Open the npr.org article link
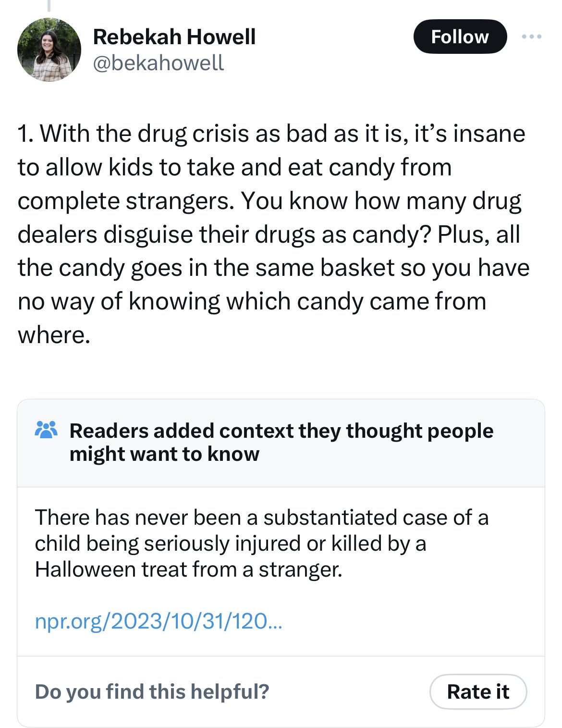 [159, 621]
